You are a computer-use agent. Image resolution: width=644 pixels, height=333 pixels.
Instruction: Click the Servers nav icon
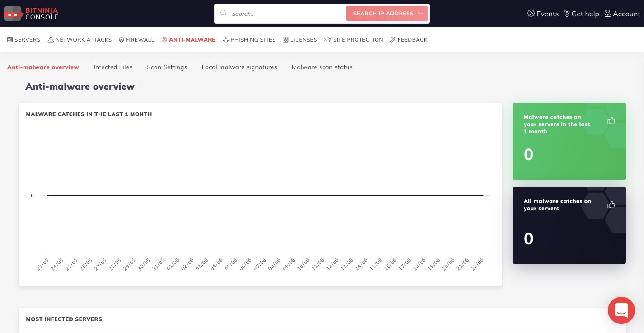click(10, 40)
